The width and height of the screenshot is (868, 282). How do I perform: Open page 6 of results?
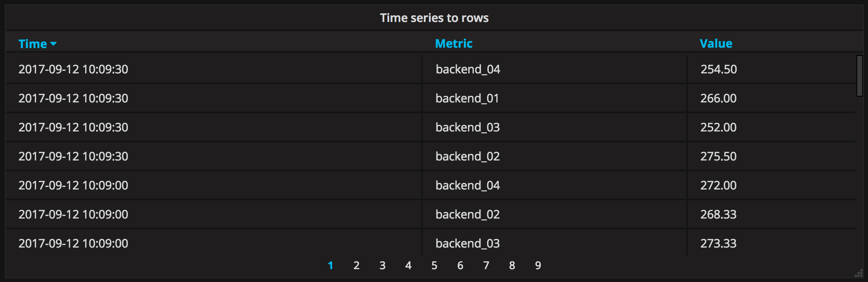pyautogui.click(x=460, y=265)
